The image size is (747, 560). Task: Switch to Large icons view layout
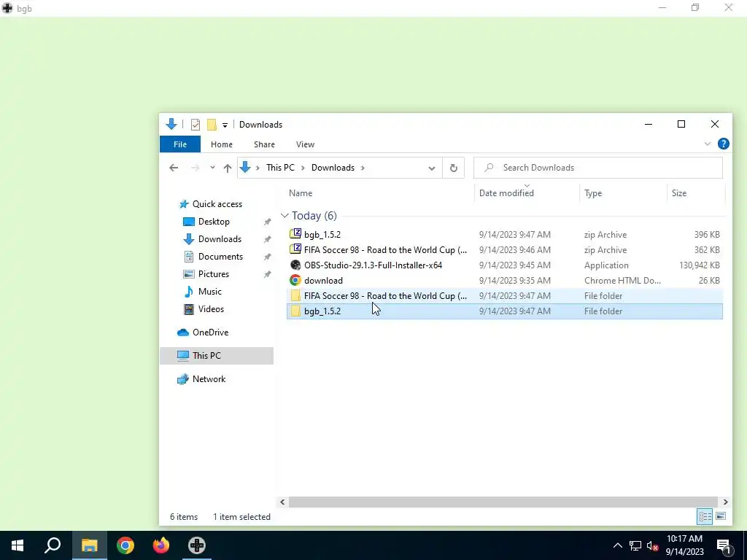point(721,517)
